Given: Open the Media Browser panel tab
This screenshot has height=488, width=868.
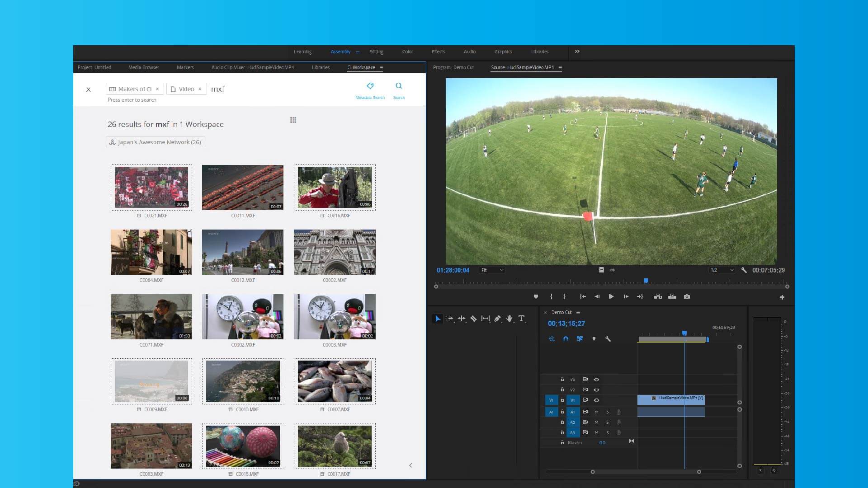Looking at the screenshot, I should [143, 67].
